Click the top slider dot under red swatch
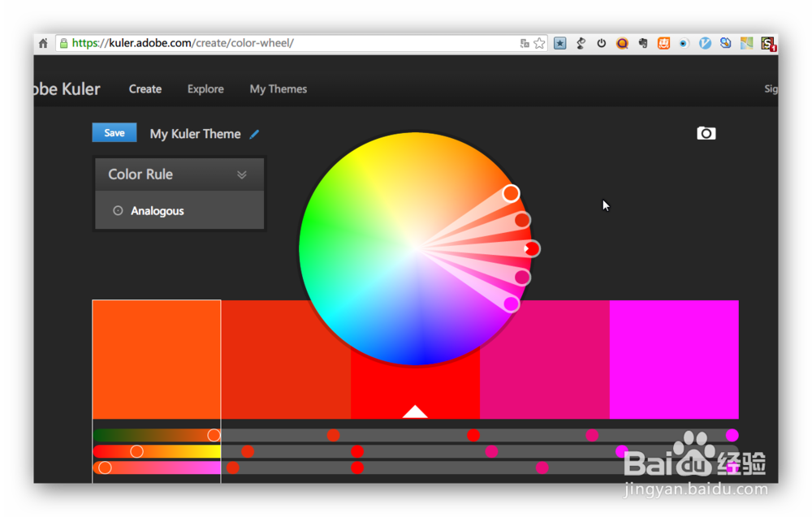 pyautogui.click(x=473, y=435)
